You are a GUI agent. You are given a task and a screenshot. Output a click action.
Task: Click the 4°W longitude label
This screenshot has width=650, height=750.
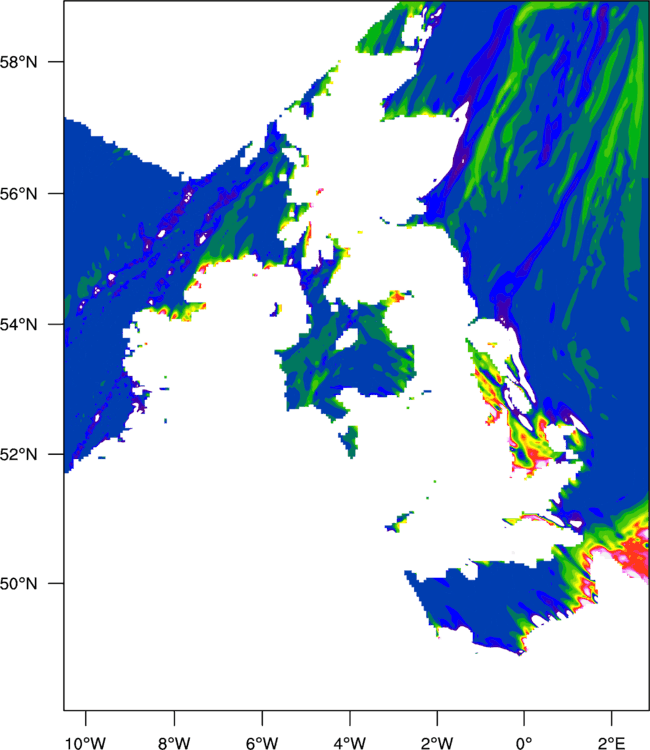tap(350, 743)
